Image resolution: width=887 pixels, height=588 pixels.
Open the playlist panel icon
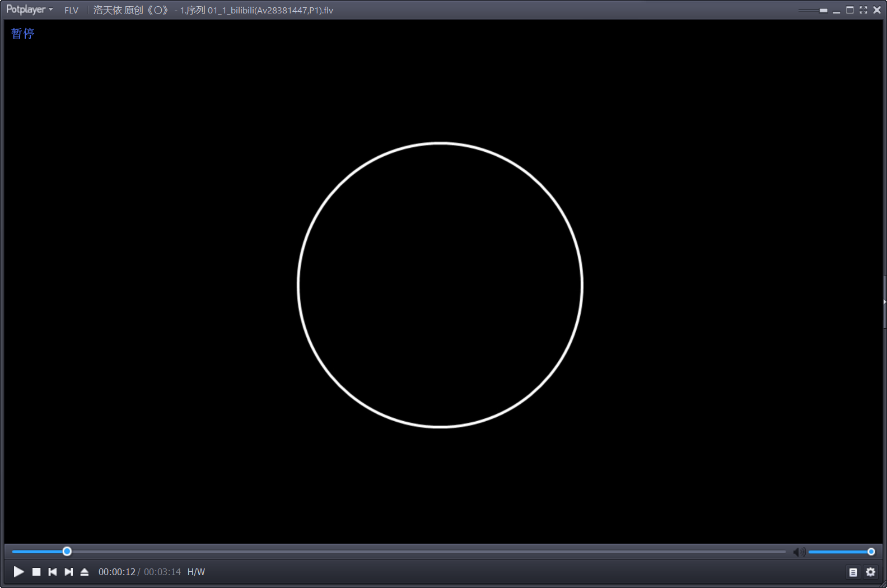tap(853, 572)
